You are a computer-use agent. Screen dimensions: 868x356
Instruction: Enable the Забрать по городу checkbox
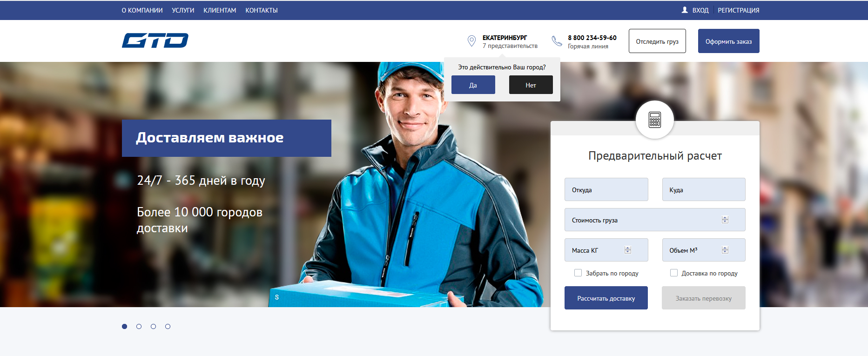(x=578, y=273)
